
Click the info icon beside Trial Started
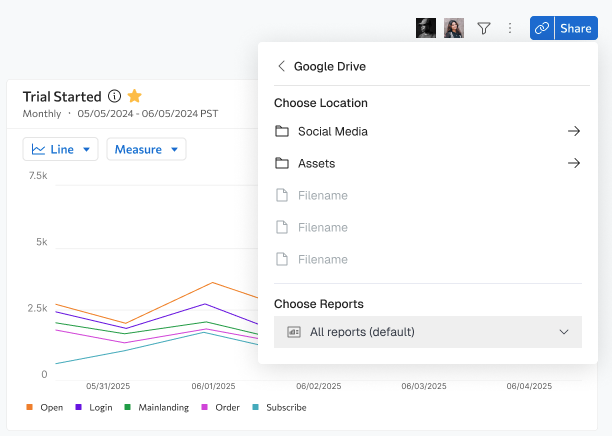point(114,96)
